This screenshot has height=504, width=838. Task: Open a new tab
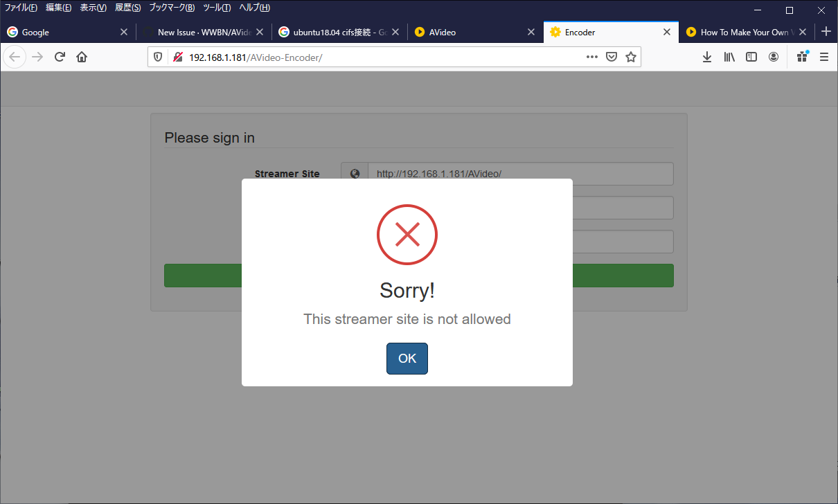(826, 32)
